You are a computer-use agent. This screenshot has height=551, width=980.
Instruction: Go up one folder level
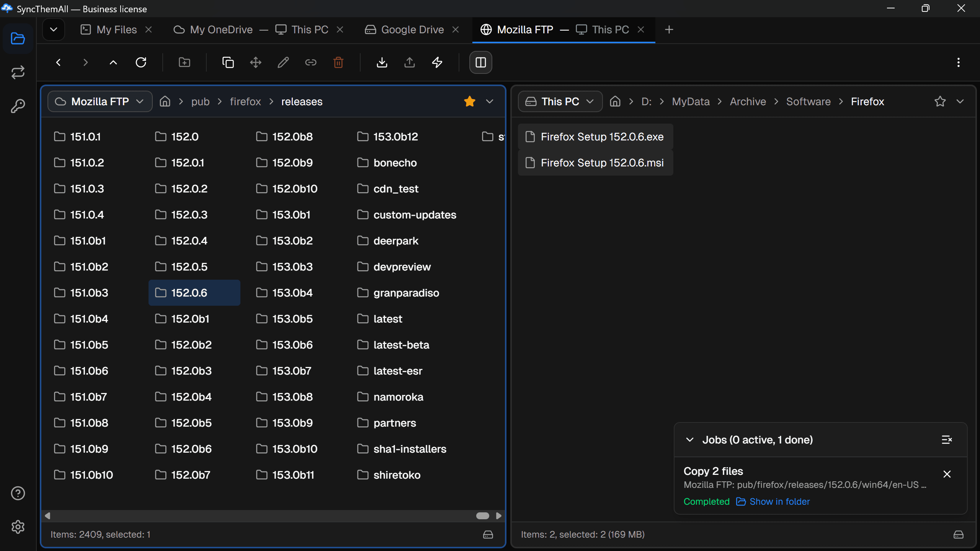point(113,62)
